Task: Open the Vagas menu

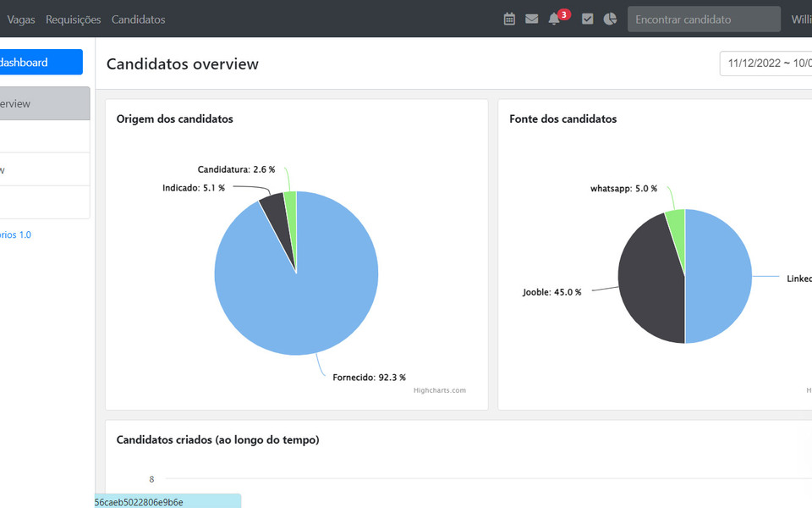Action: click(x=20, y=19)
